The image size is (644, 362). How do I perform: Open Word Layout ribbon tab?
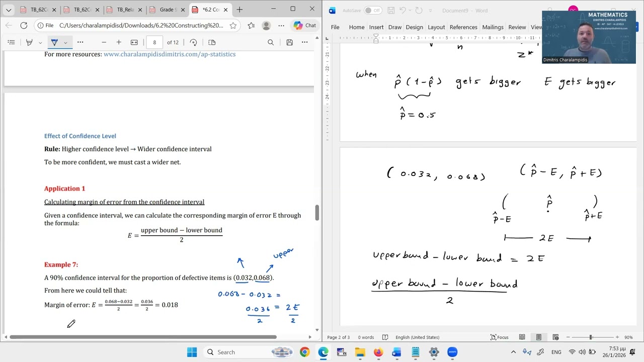click(436, 27)
